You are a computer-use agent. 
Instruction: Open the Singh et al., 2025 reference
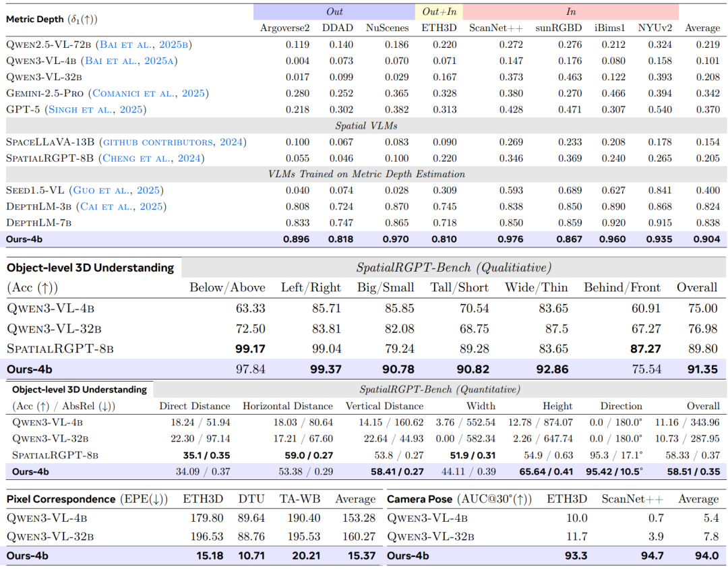tap(95, 110)
